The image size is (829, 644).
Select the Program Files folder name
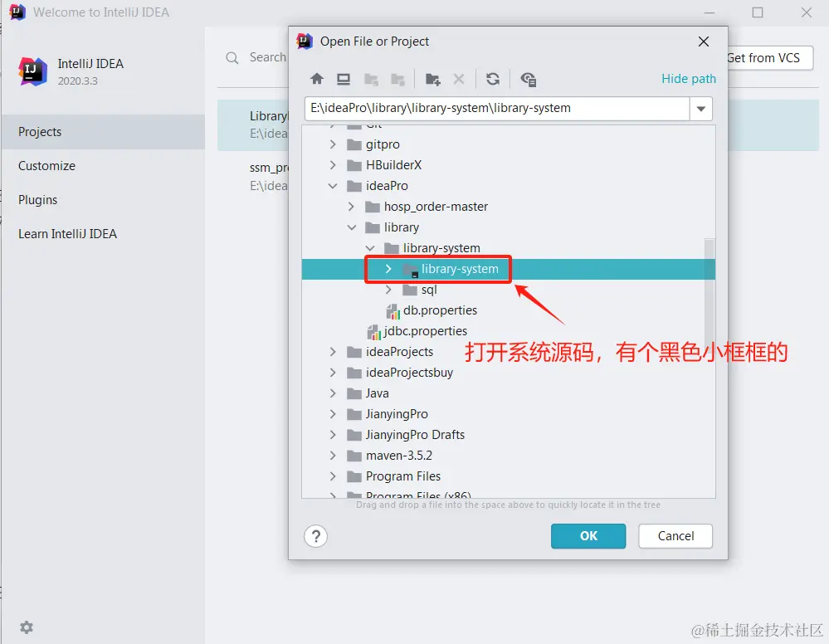(402, 476)
